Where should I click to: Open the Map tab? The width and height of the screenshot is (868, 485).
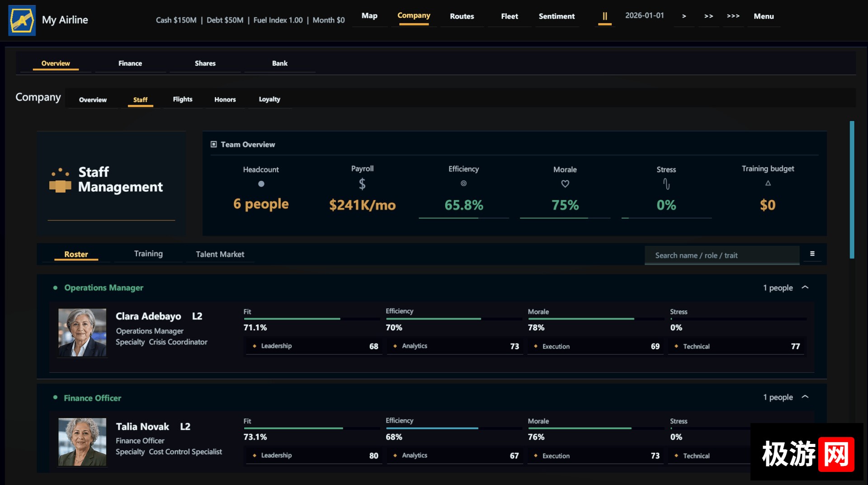pyautogui.click(x=369, y=16)
